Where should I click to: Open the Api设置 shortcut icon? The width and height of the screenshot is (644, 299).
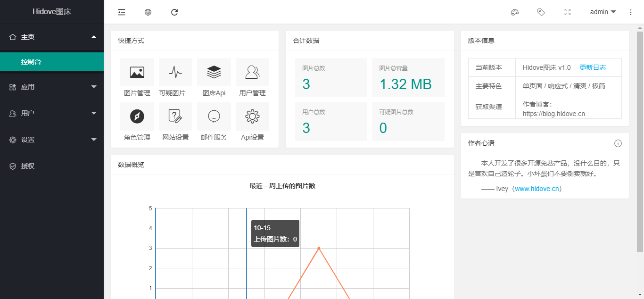[252, 116]
